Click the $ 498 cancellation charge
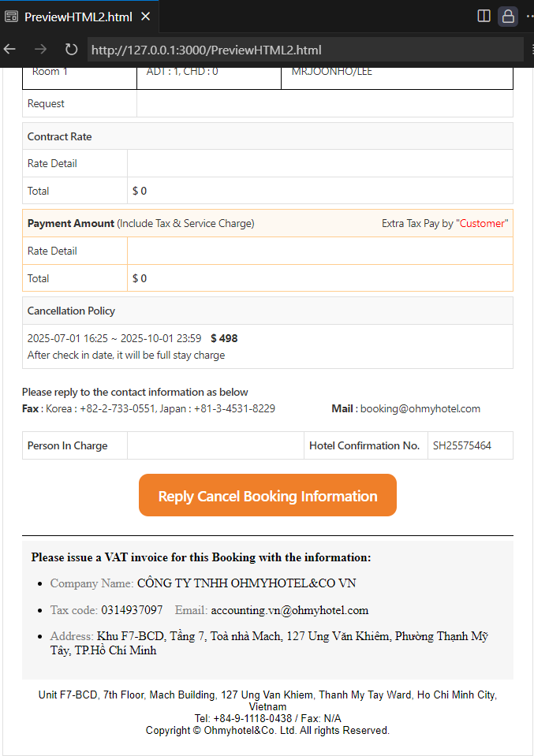This screenshot has height=756, width=534. coord(224,338)
